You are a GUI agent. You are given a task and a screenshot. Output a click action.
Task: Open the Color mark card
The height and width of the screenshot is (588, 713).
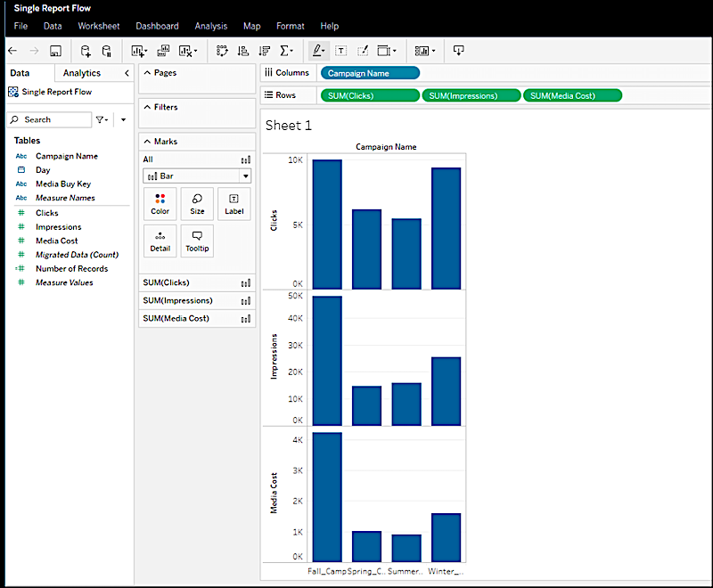point(160,204)
